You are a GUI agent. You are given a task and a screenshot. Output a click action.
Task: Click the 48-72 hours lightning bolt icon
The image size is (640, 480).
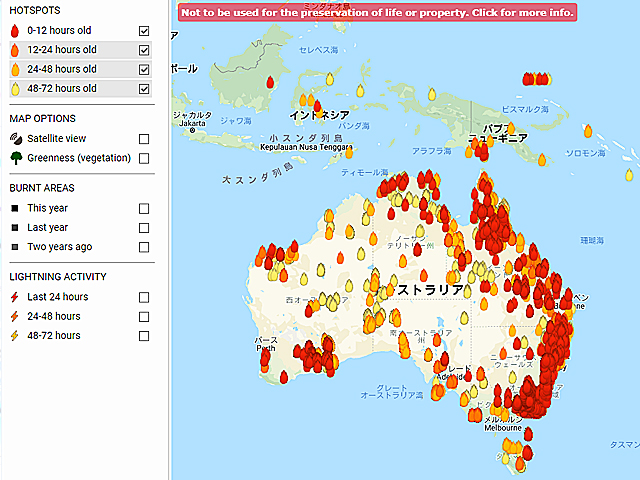[14, 335]
